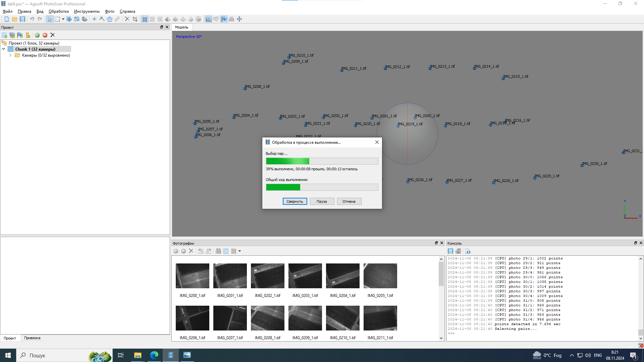644x362 pixels.
Task: Click add chunk icon in project panel
Action: pos(4,35)
